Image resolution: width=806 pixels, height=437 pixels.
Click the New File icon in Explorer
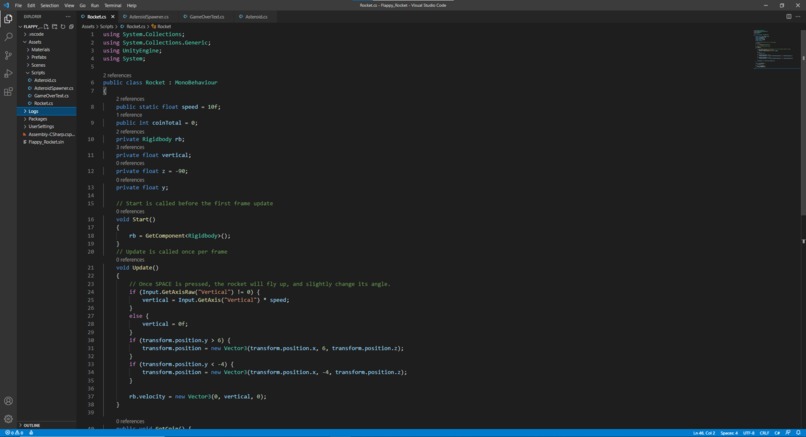[46, 27]
